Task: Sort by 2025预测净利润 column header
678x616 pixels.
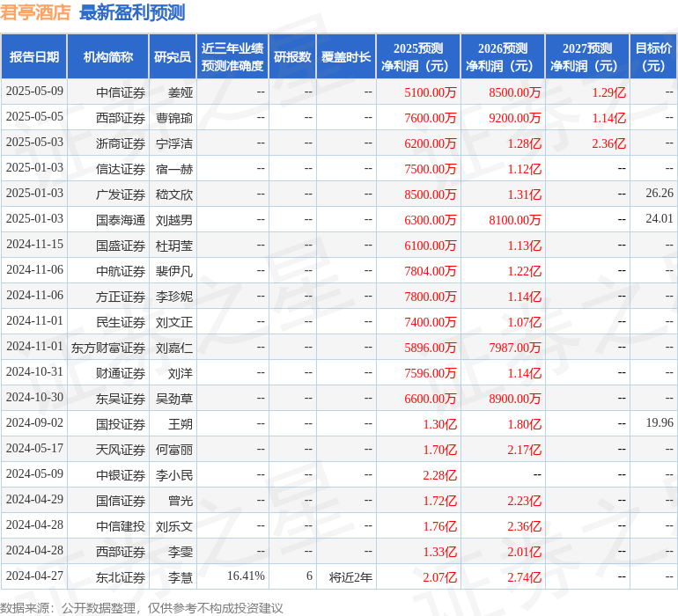Action: click(x=418, y=57)
